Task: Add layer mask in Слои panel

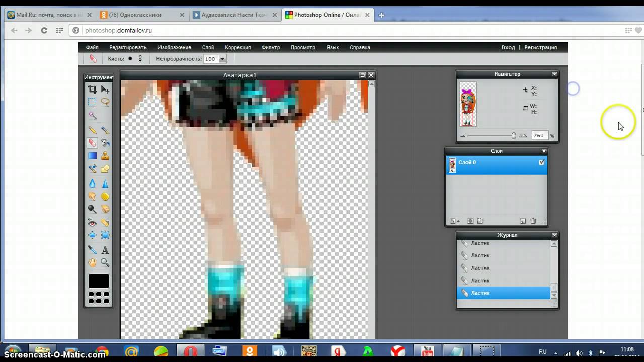Action: pos(470,221)
